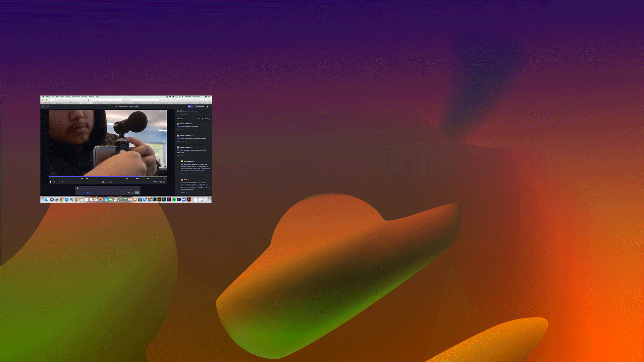Open Safari History menu
Viewport: 644px width, 362px height.
pyautogui.click(x=68, y=97)
